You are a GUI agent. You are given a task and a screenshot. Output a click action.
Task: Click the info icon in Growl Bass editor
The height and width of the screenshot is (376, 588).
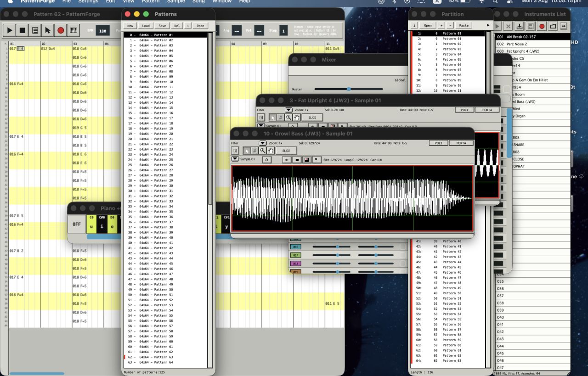235,151
